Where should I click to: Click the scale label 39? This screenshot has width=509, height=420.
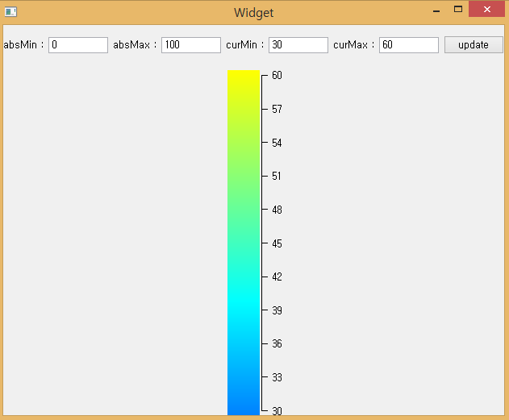[277, 310]
